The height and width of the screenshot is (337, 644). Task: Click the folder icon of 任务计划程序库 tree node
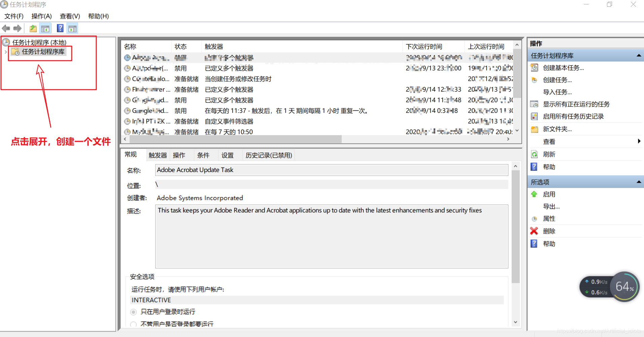pos(15,52)
